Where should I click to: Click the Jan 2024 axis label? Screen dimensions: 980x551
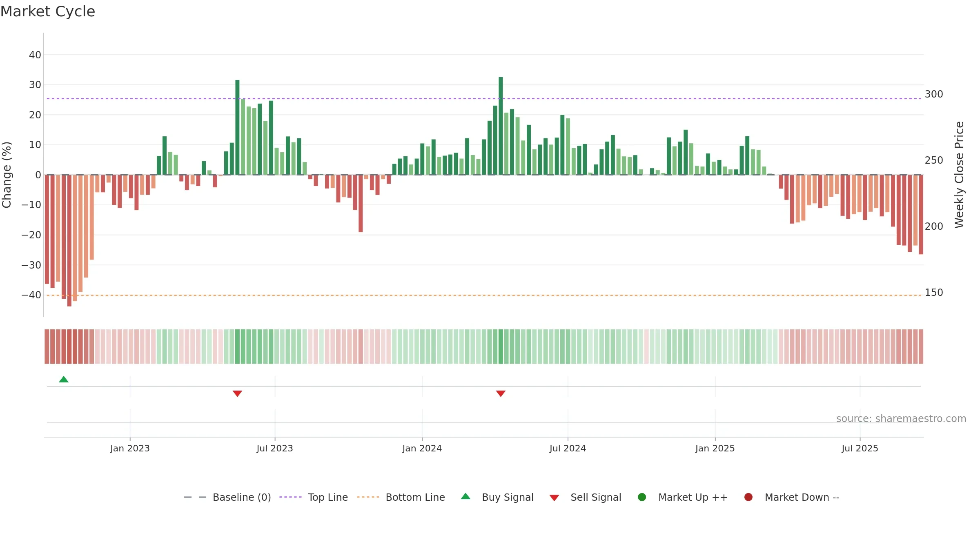point(422,448)
